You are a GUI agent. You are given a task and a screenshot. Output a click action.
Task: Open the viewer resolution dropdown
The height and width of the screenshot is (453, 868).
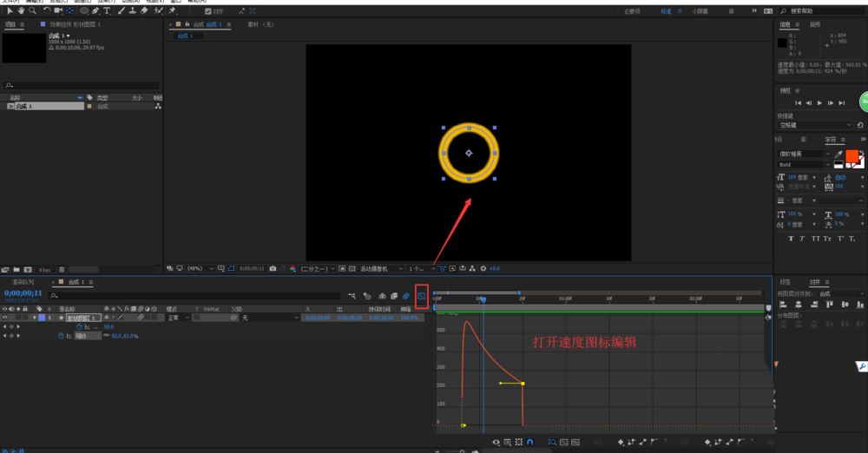pos(318,268)
